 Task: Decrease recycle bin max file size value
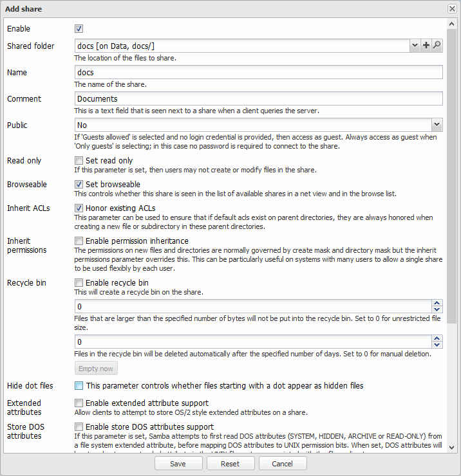point(437,309)
